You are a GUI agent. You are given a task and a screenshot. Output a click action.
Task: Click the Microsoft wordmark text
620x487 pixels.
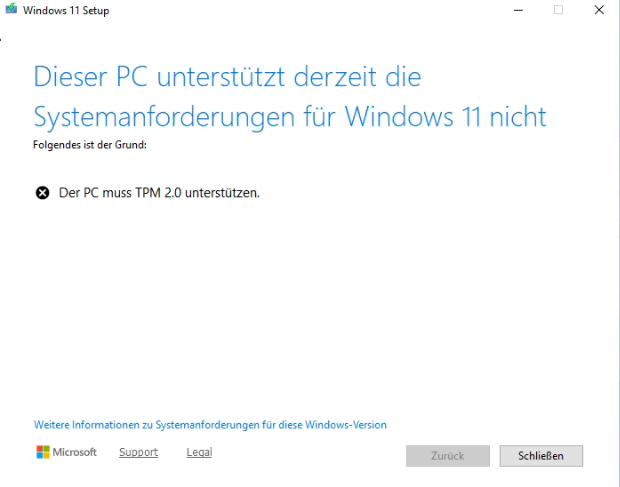pyautogui.click(x=76, y=452)
